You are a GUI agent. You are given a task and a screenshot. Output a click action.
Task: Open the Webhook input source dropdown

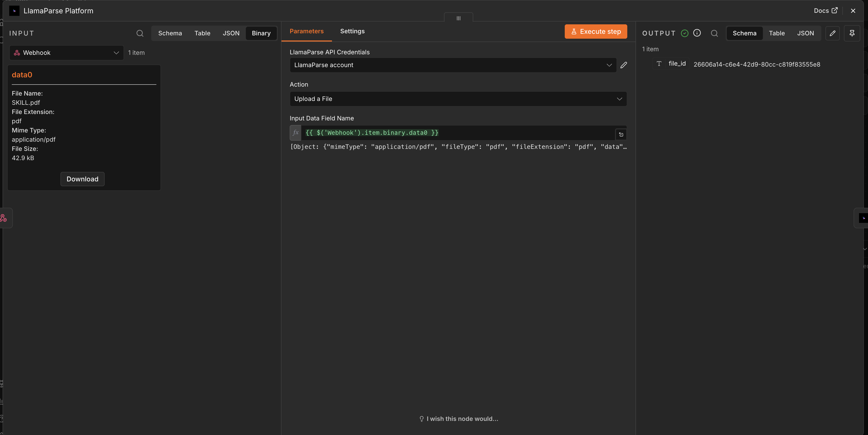pos(67,53)
